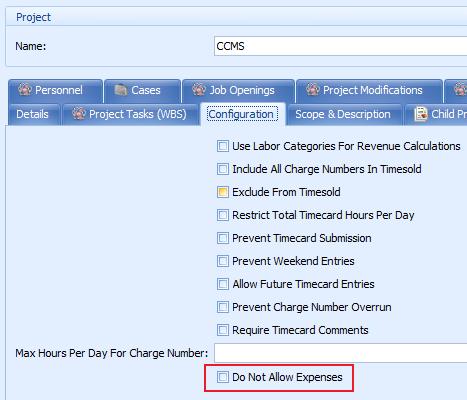Viewport: 467px width, 400px height.
Task: Toggle the Exclude From Timesold checkbox
Action: [223, 192]
